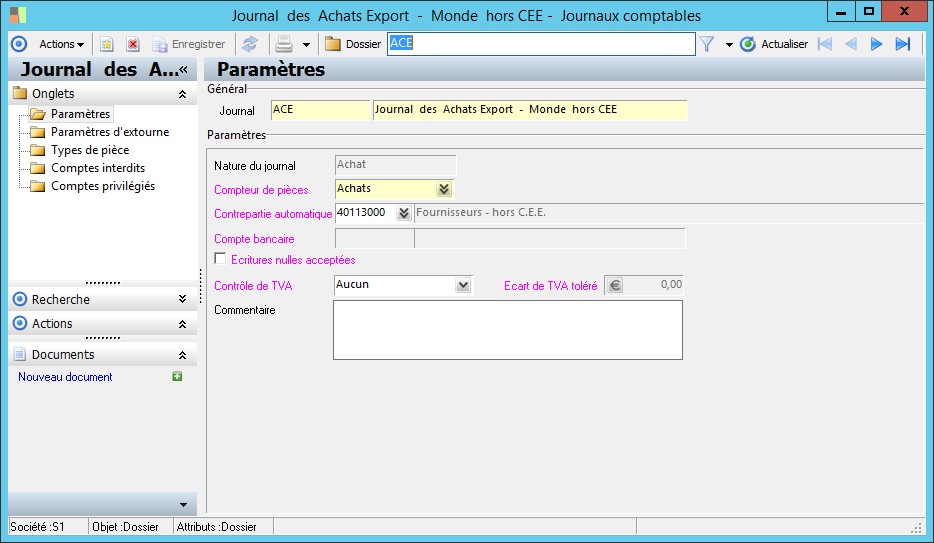Viewport: 934px width, 543px height.
Task: Click the Actualiser refresh button
Action: (774, 44)
